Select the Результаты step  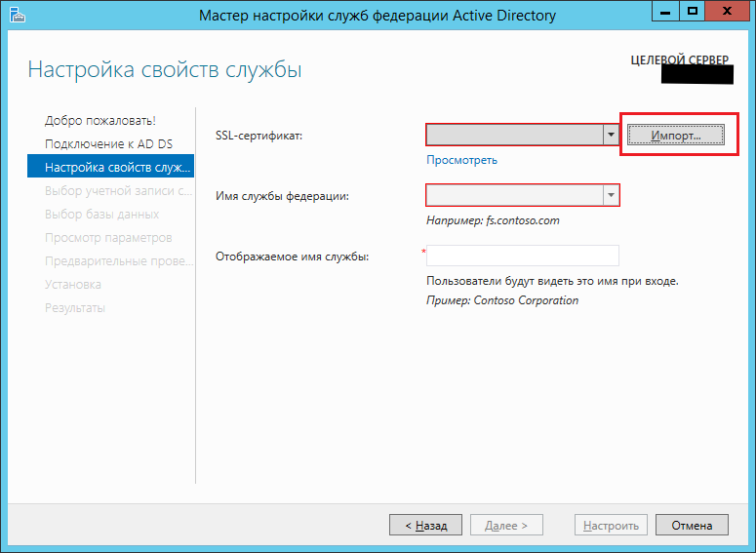(x=75, y=308)
